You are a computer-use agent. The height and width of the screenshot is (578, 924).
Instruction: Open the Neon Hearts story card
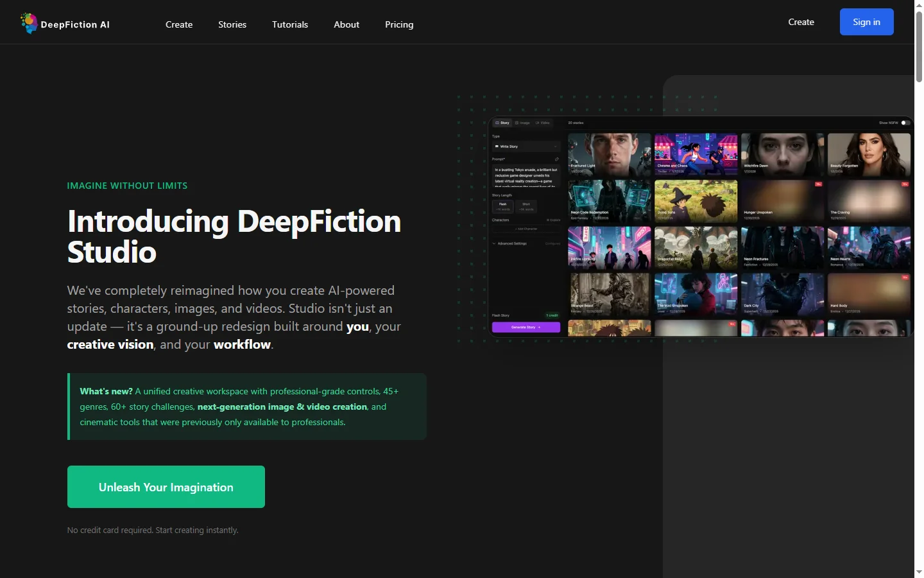[x=869, y=248]
